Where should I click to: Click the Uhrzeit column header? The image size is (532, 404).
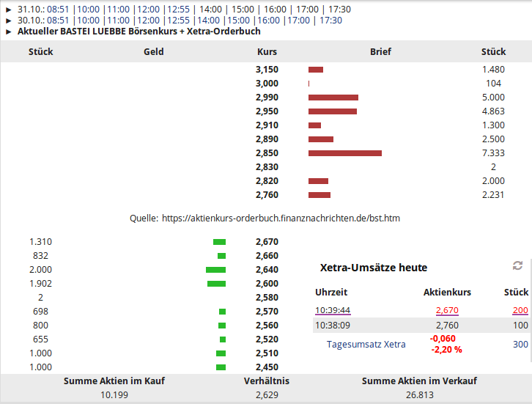[x=331, y=293]
